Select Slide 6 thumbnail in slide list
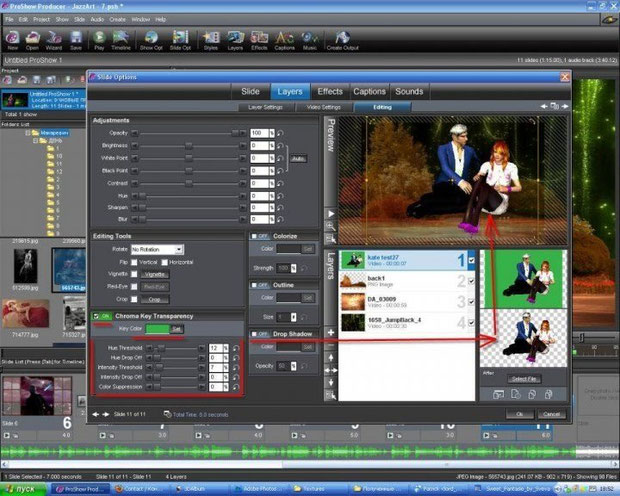Screen dimensions: 620x496 [x=37, y=396]
